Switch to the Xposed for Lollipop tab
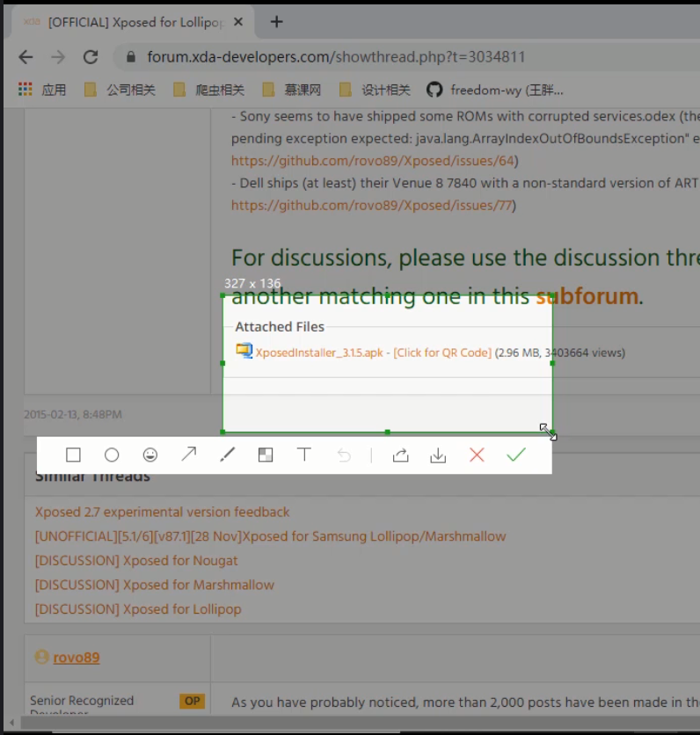This screenshot has width=700, height=735. 134,22
